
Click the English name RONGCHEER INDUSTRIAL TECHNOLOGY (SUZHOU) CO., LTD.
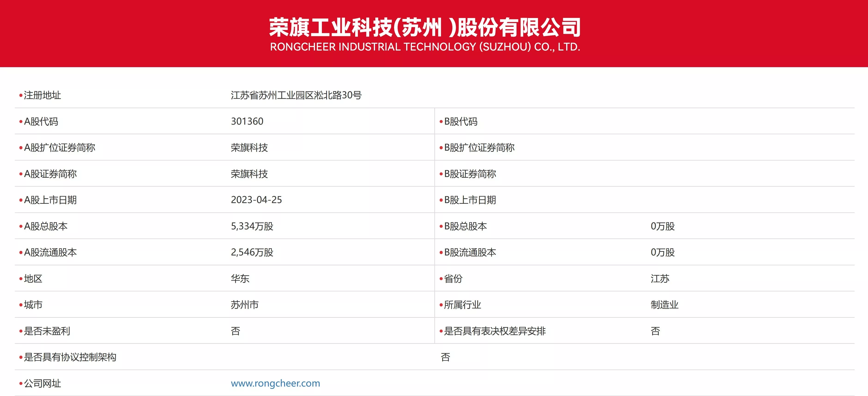click(425, 47)
